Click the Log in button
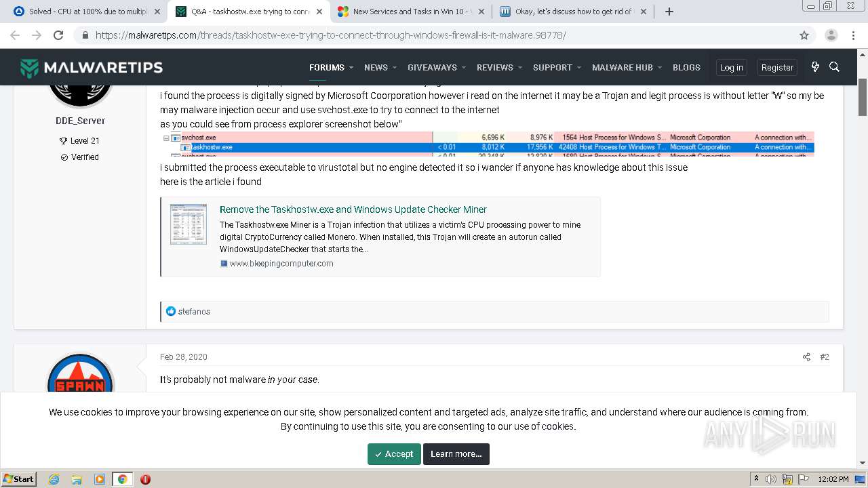 [x=731, y=67]
